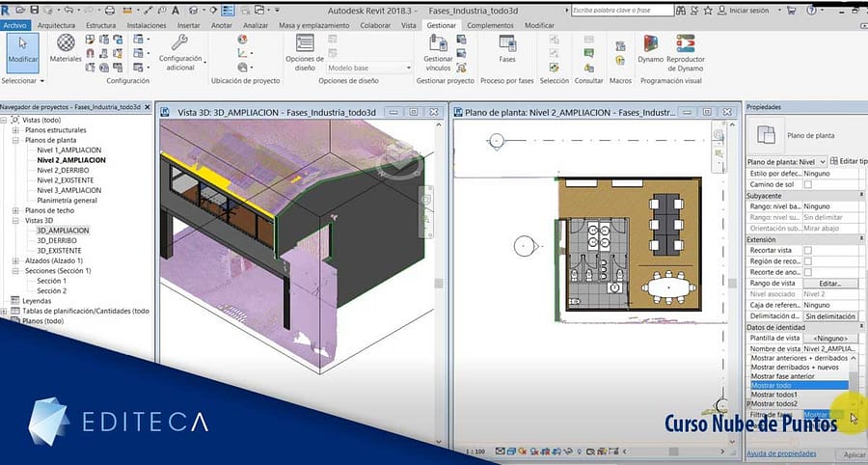Collapse the Vistas 3D tree node

15,220
